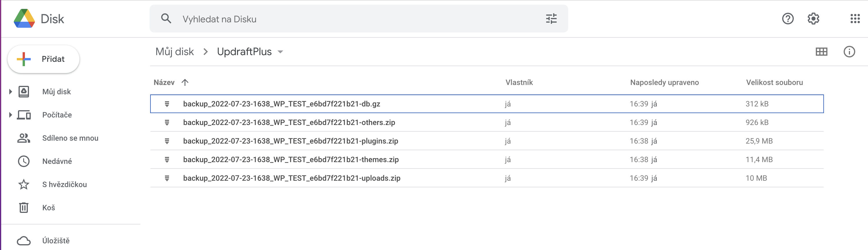Open Koš section
Viewport: 868px width, 250px height.
tap(48, 208)
